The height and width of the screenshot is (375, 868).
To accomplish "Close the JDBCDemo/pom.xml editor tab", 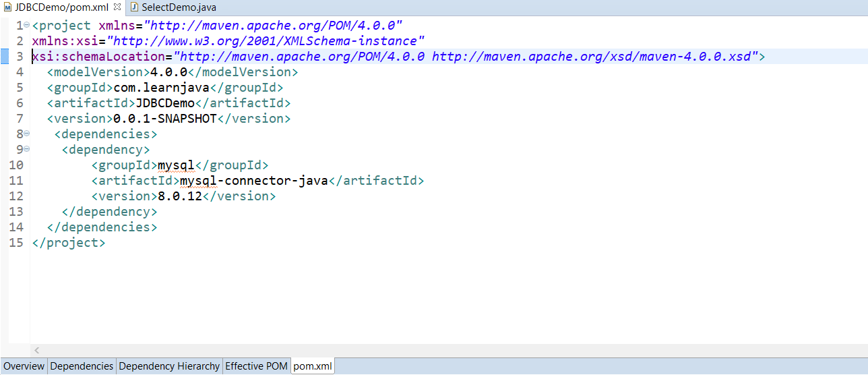I will coord(117,7).
